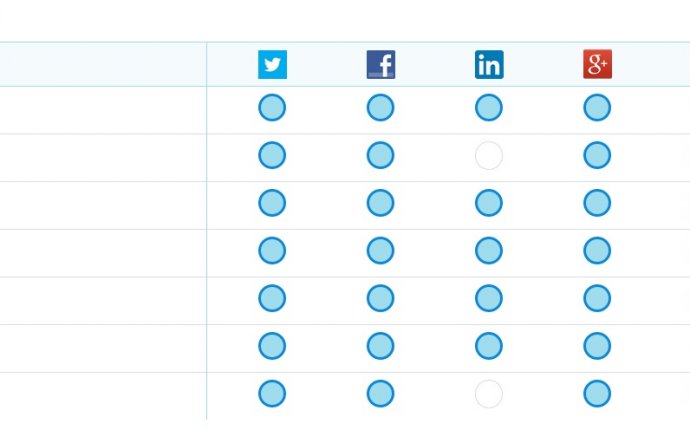Click the Facebook icon in header

(x=381, y=65)
